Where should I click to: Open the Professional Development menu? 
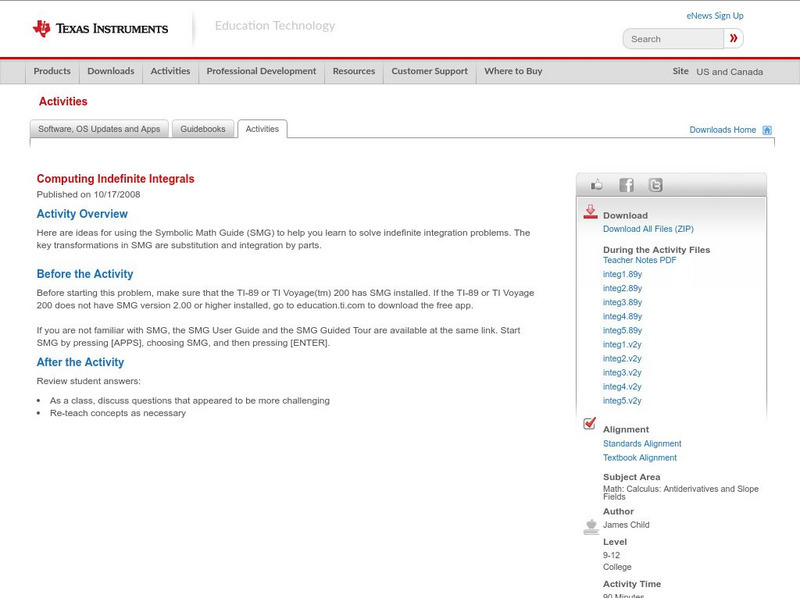point(261,72)
